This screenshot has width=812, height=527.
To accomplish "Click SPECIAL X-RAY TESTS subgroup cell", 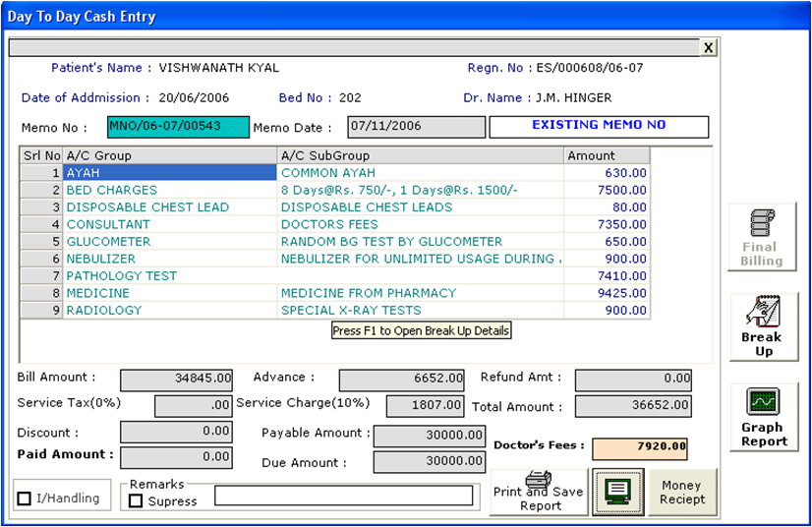I will coord(421,310).
